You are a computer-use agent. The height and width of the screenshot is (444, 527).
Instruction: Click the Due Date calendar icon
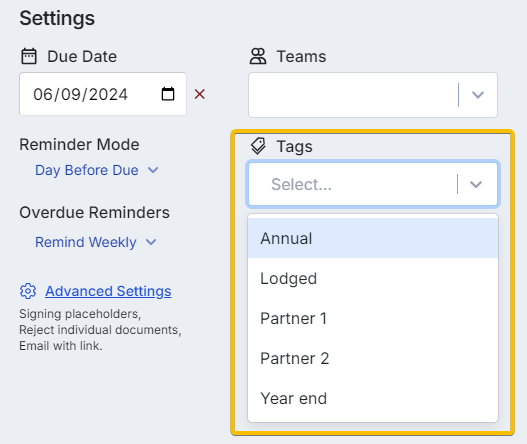(x=29, y=56)
